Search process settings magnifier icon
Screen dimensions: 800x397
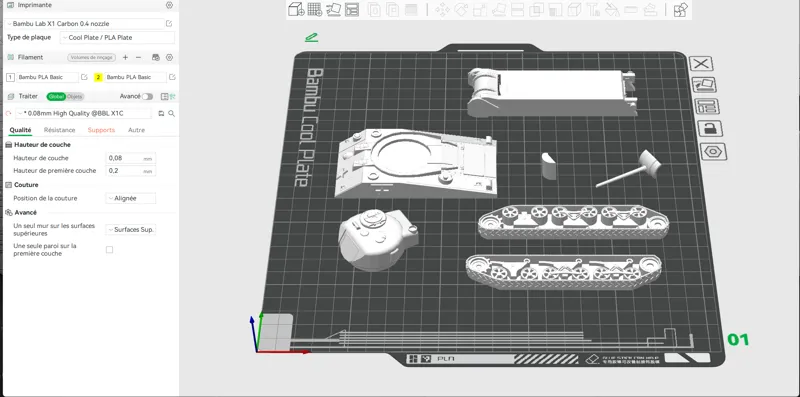click(172, 113)
